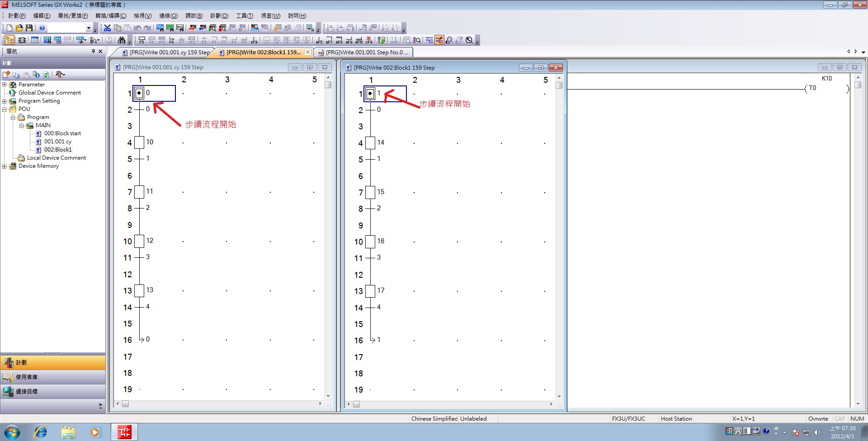Click Ovrwrte insert mode indicator in status bar
This screenshot has height=441, width=868.
click(818, 419)
